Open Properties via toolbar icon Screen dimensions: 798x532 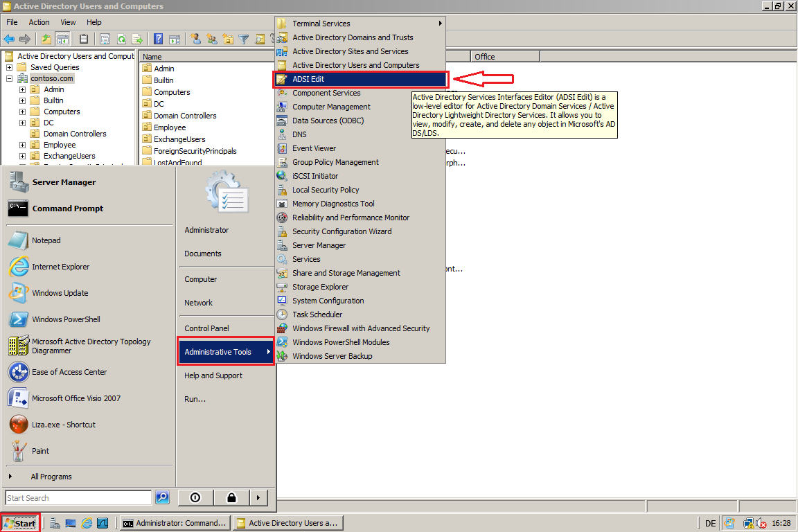[x=105, y=39]
